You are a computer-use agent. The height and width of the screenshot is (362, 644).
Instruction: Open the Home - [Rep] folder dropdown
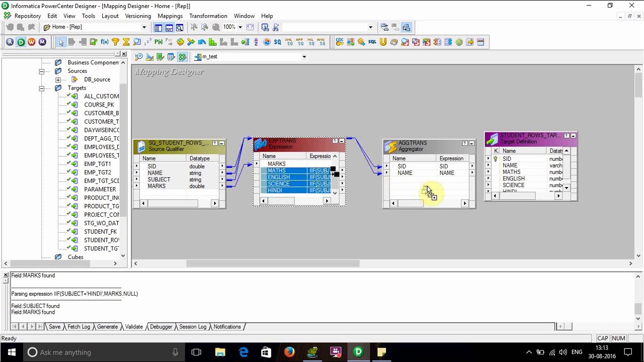(144, 27)
